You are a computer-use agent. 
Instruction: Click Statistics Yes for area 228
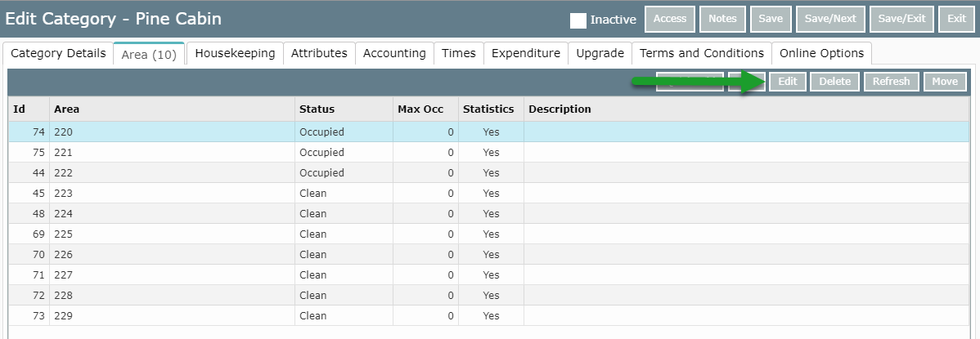[492, 296]
